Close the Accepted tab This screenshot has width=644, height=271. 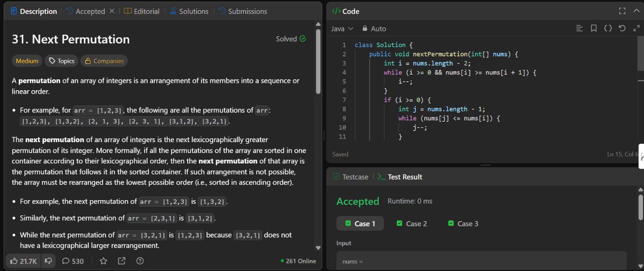click(112, 11)
